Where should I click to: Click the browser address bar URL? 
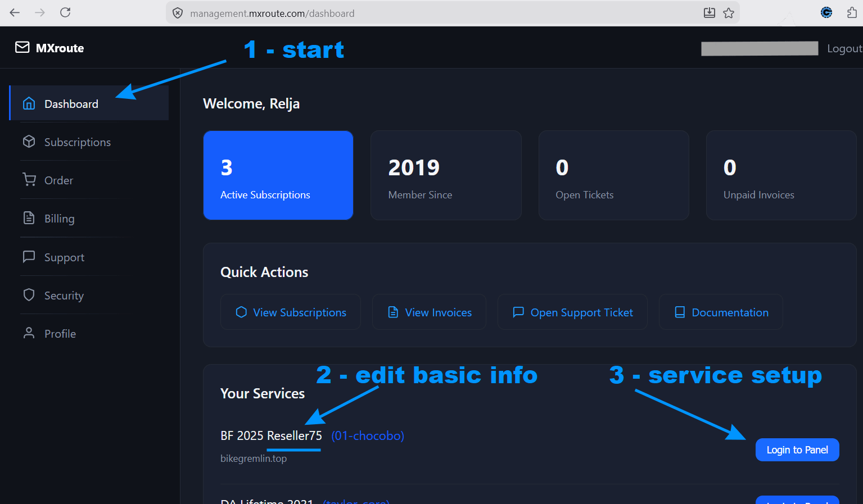[272, 13]
